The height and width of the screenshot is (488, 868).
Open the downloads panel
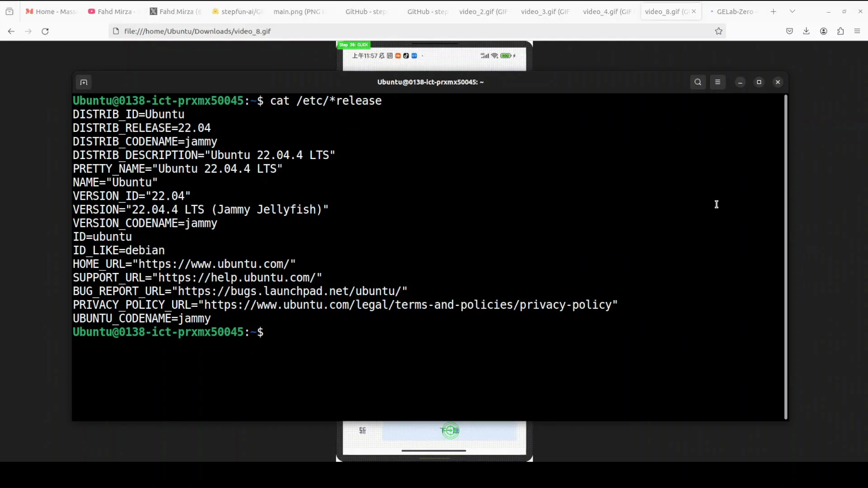807,31
